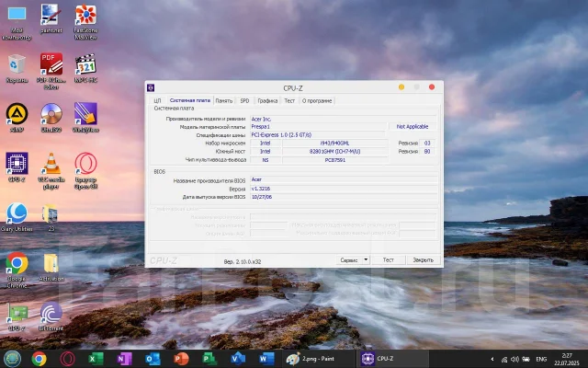
Task: Select the CPU-Z shortcut on the desktop
Action: [x=17, y=167]
